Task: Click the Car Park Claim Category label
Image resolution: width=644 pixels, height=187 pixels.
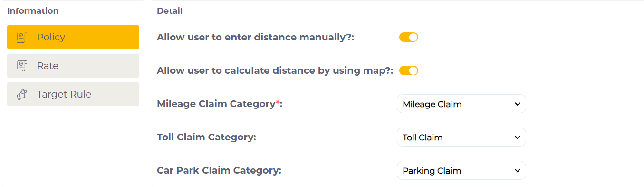Action: (219, 170)
